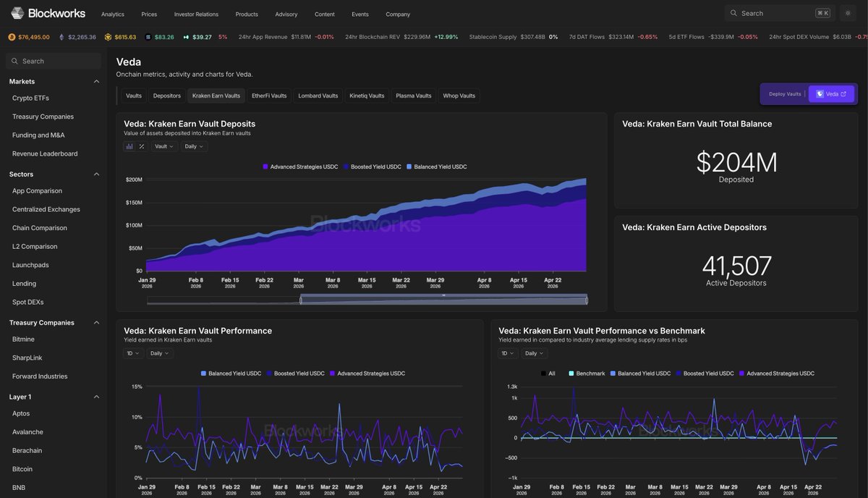Click the magnifier icon in top search
The image size is (868, 498).
pyautogui.click(x=733, y=13)
